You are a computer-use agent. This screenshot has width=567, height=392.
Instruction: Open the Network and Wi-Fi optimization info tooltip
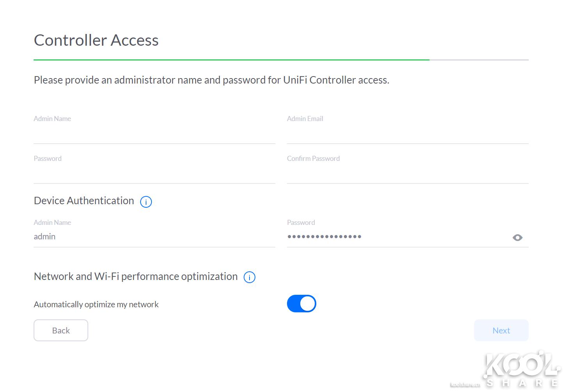[x=250, y=277]
